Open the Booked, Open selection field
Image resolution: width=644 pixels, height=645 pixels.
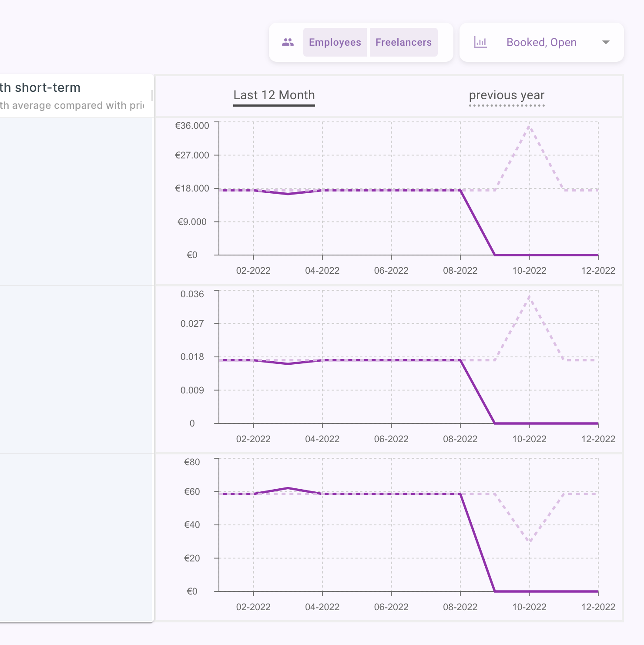coord(541,42)
